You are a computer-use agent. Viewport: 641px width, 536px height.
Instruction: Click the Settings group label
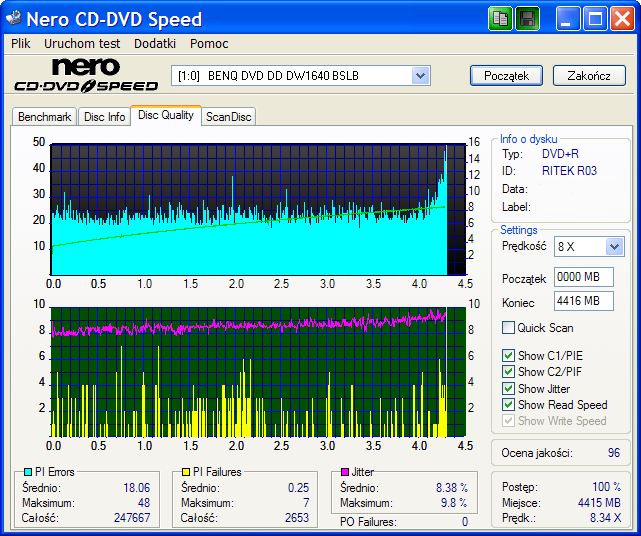(x=519, y=230)
